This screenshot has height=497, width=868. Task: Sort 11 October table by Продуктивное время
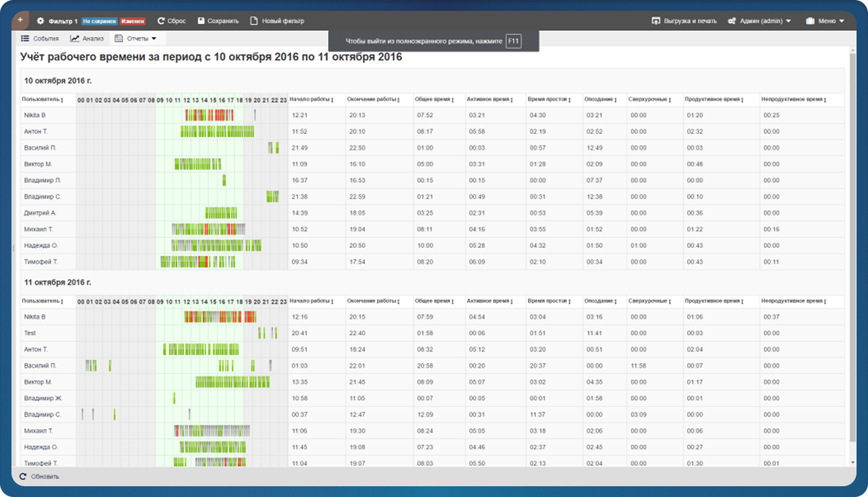[712, 301]
